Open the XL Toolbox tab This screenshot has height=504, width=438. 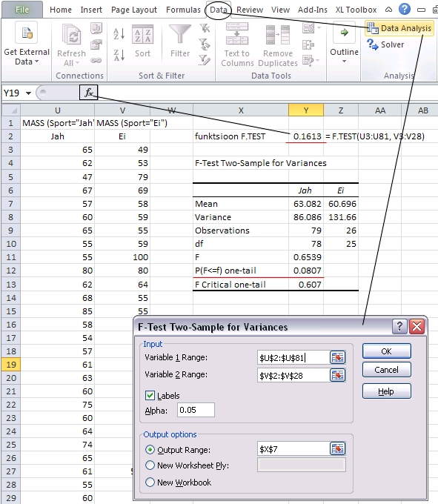356,10
